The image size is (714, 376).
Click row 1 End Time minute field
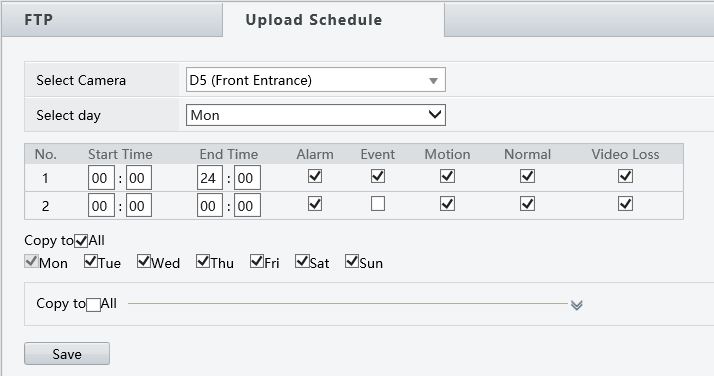click(247, 178)
